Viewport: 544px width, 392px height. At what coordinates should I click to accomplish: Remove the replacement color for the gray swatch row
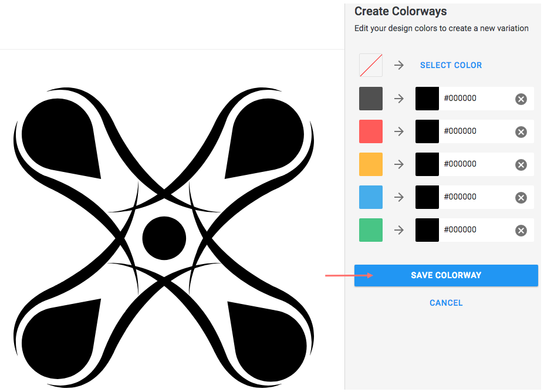point(521,99)
